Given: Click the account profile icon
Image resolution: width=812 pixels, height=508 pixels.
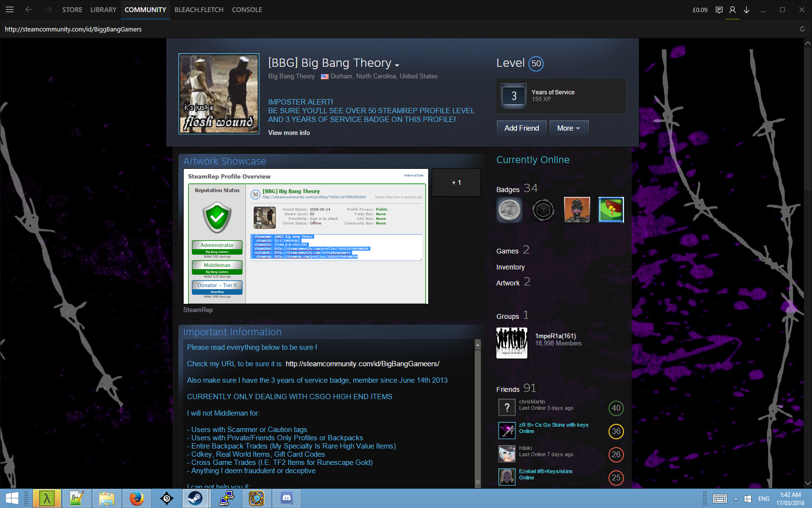Looking at the screenshot, I should [733, 10].
